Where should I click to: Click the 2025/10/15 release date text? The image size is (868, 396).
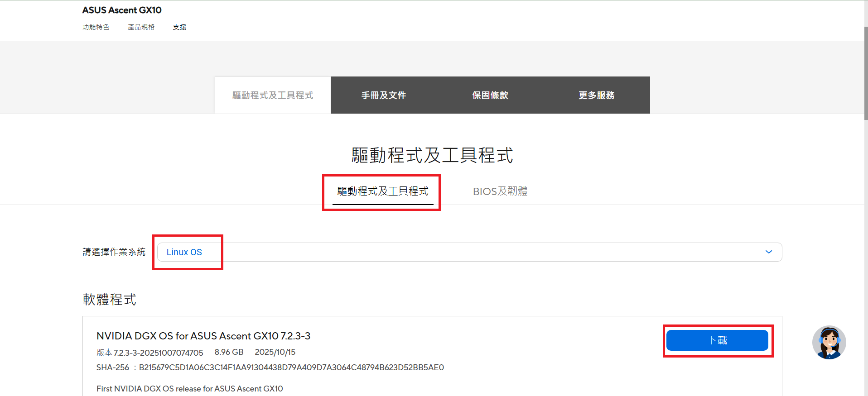coord(275,352)
